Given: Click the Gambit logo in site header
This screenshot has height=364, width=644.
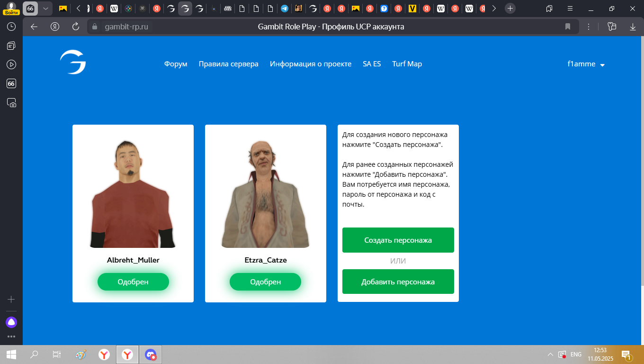Looking at the screenshot, I should (x=73, y=63).
